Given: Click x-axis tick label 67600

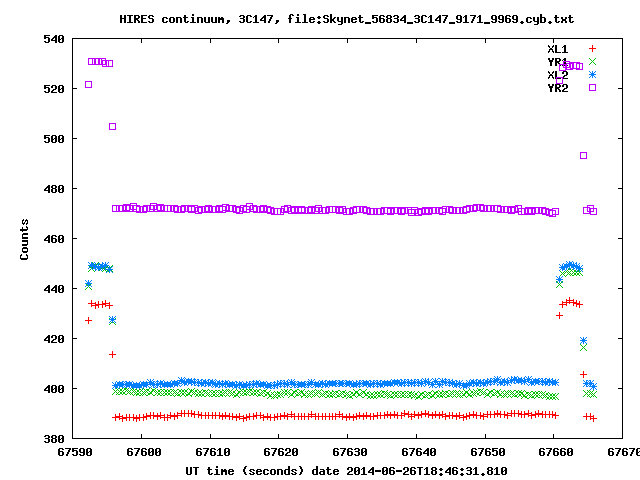Looking at the screenshot, I should (x=144, y=452).
